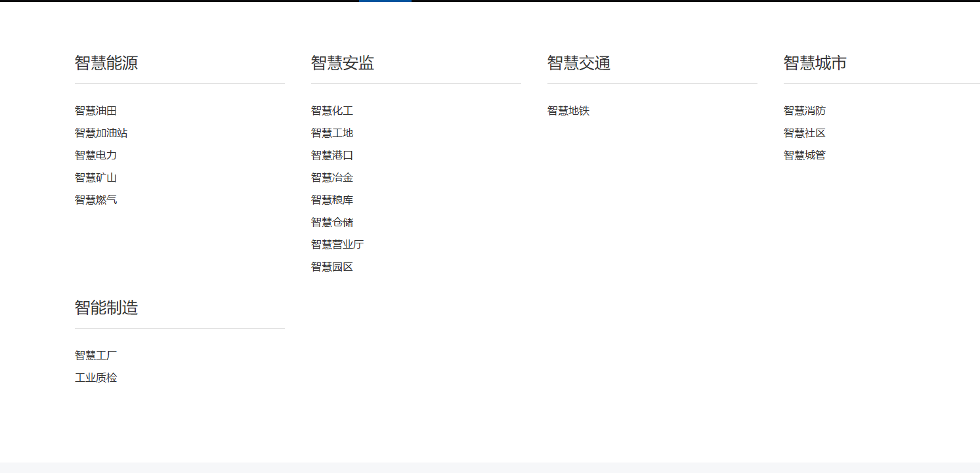The height and width of the screenshot is (473, 980).
Task: Select the 智慧消防 link
Action: coord(805,111)
